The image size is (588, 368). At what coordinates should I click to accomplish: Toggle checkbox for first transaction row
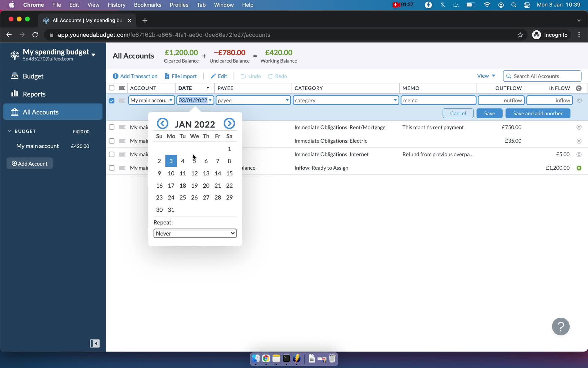tap(112, 127)
